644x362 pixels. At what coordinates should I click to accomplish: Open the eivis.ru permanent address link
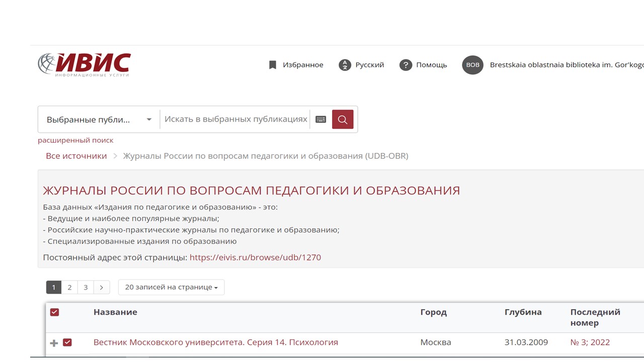(x=255, y=257)
